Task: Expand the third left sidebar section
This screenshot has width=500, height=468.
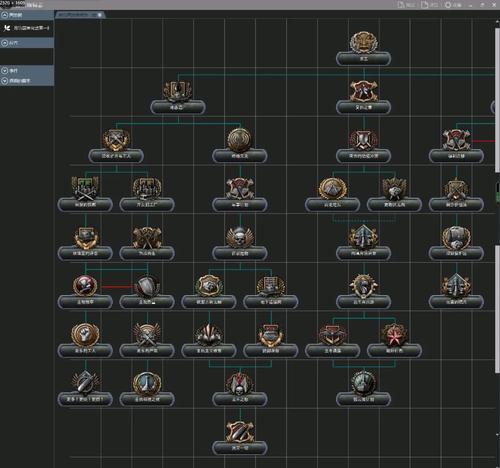Action: pos(27,71)
